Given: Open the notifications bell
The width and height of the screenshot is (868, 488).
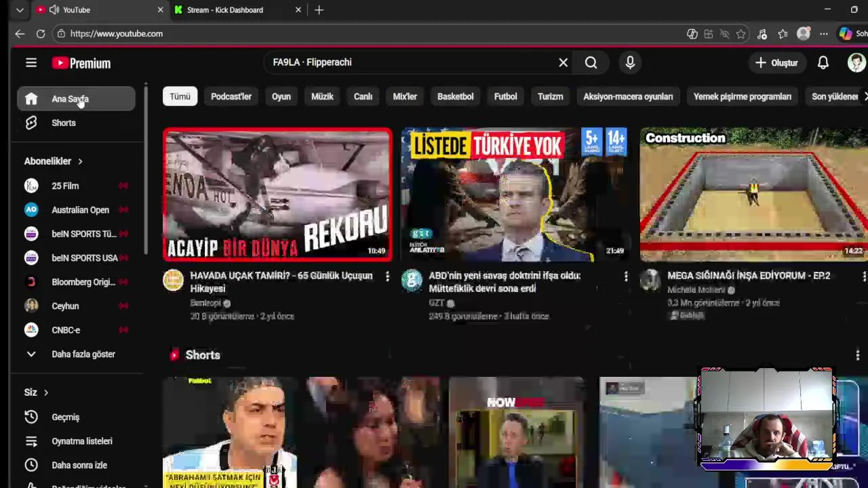Looking at the screenshot, I should tap(823, 62).
